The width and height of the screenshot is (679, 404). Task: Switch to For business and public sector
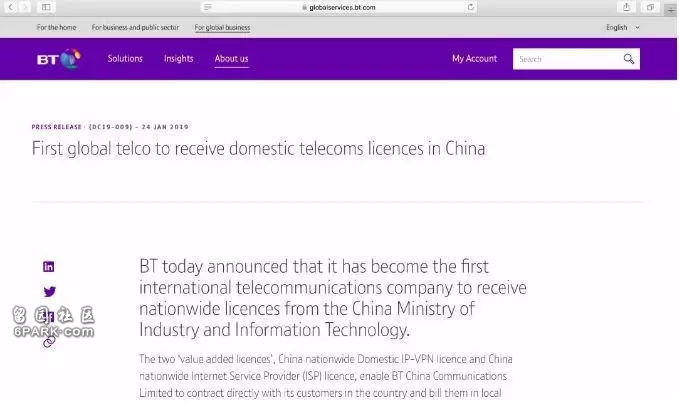(135, 27)
